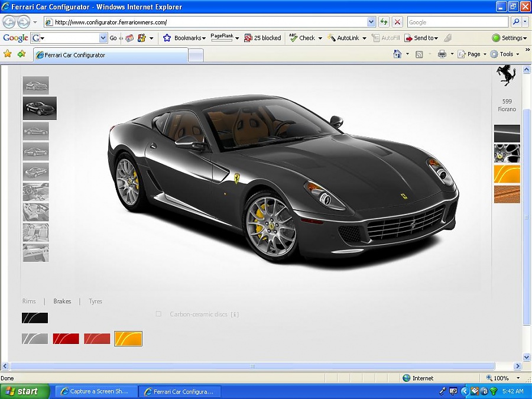Click the browser Forward arrow button
532x399 pixels.
click(x=24, y=22)
